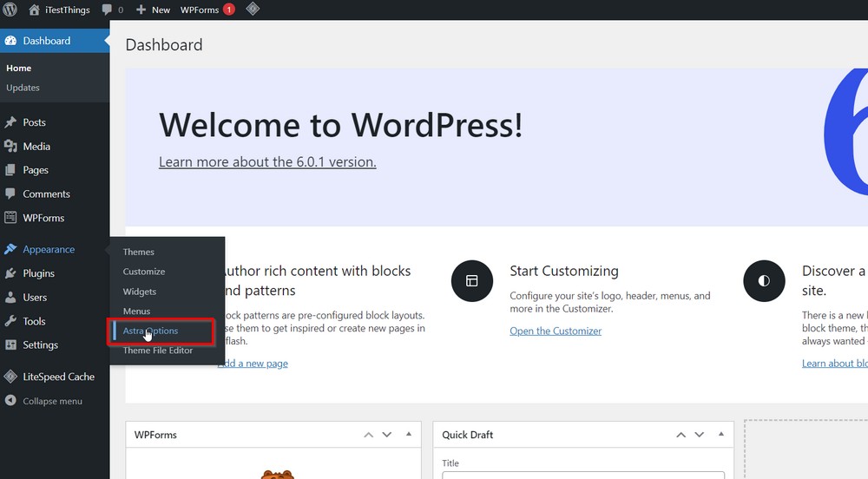Click New in the admin bar
The image size is (868, 479).
tap(161, 10)
